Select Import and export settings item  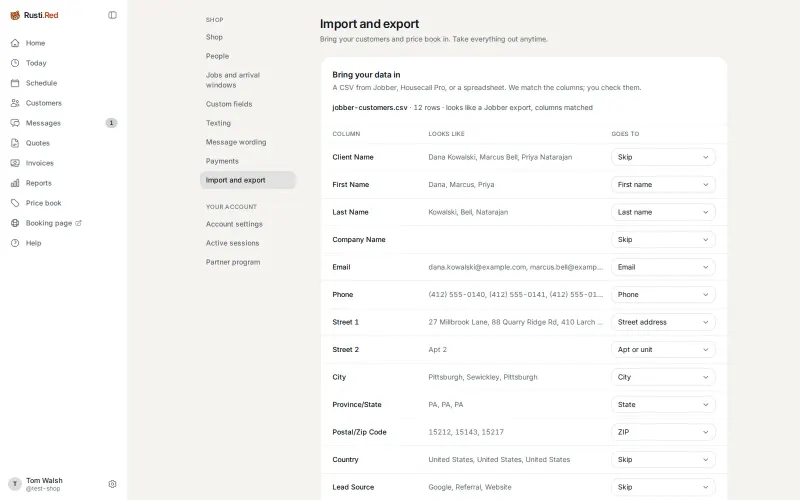(248, 180)
